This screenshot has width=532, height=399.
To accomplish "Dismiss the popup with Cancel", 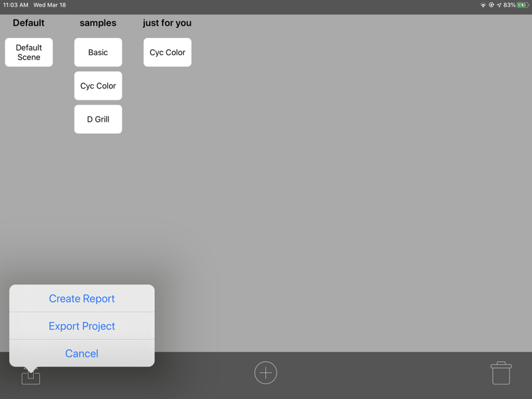I will (82, 353).
